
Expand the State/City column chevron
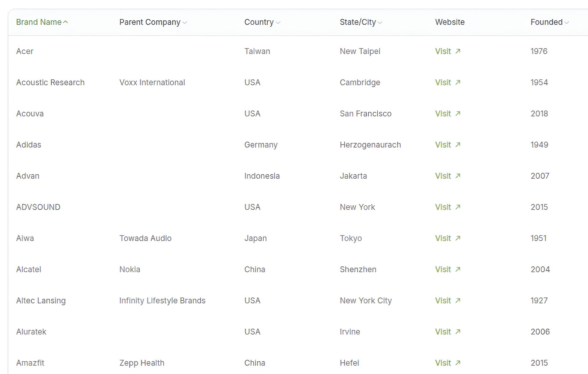tap(380, 23)
